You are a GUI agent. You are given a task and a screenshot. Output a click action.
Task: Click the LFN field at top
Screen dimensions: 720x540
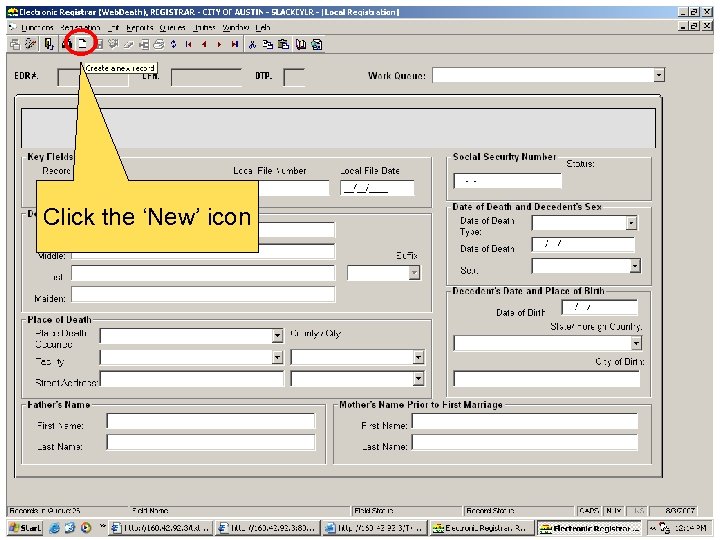(x=206, y=77)
